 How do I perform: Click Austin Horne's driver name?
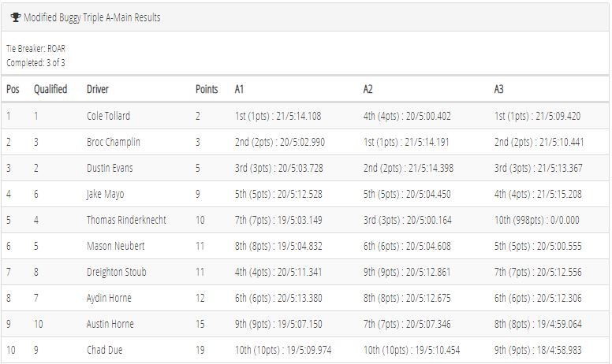110,324
